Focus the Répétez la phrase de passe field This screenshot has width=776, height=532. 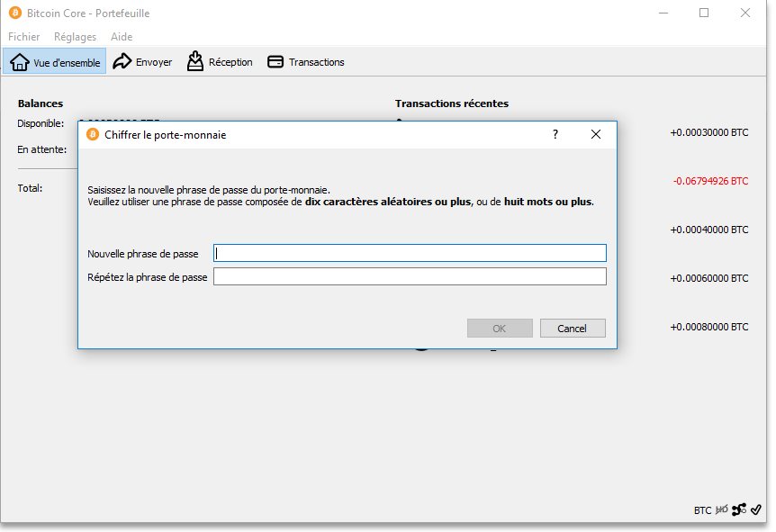coord(410,276)
